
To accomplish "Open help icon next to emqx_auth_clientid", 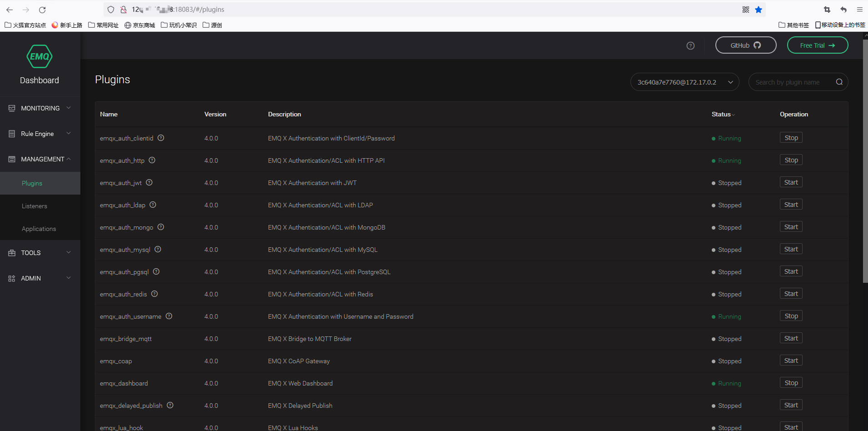I will [x=161, y=138].
